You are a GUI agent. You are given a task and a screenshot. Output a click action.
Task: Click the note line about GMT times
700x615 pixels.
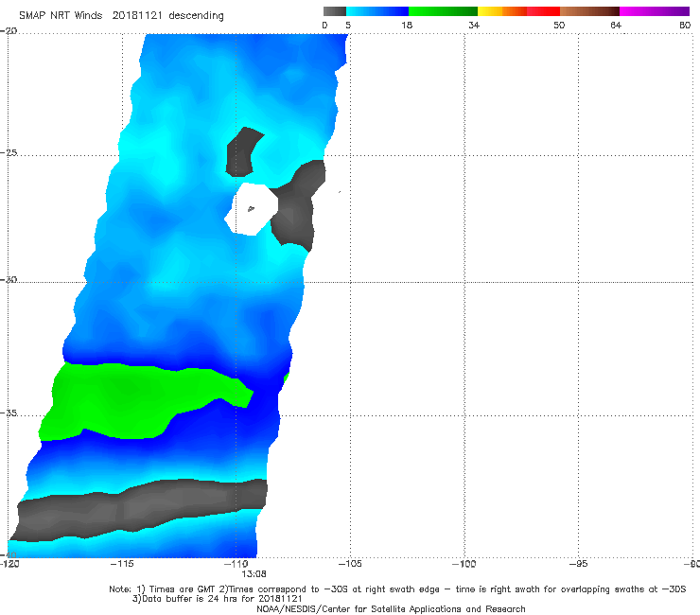pos(397,589)
